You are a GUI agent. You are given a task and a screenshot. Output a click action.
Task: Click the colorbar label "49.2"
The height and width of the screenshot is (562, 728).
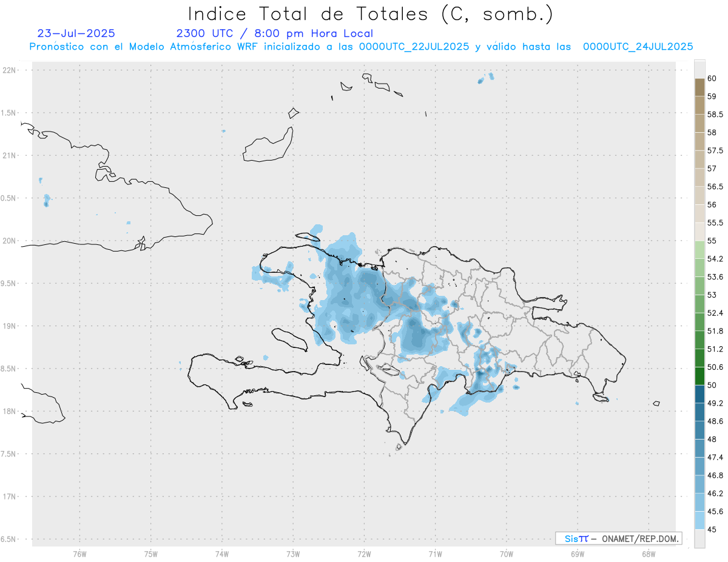pos(715,403)
